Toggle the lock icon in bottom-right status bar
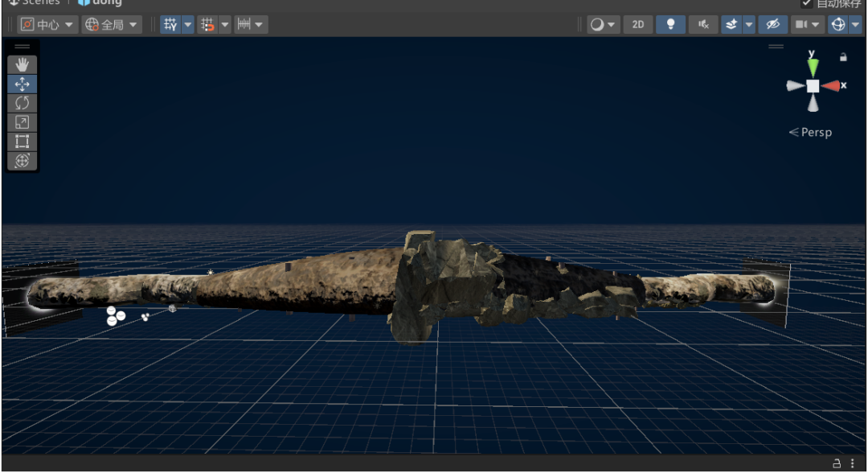The height and width of the screenshot is (473, 868). [x=837, y=463]
